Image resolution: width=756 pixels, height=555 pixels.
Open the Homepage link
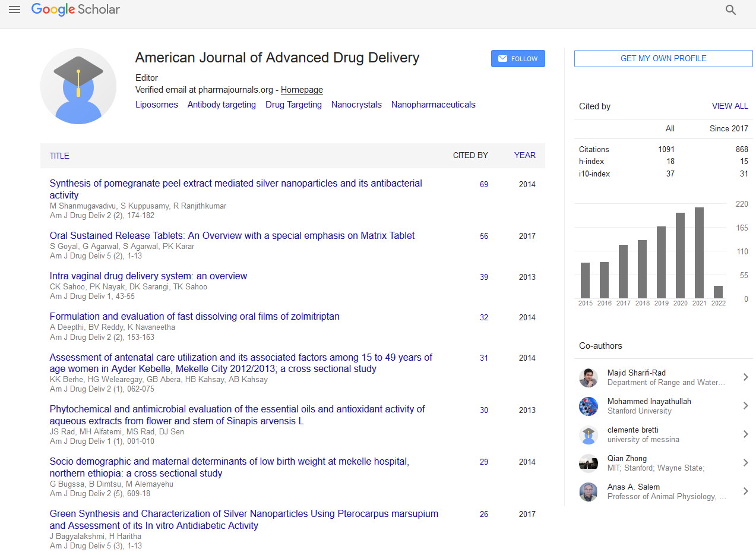click(x=302, y=90)
